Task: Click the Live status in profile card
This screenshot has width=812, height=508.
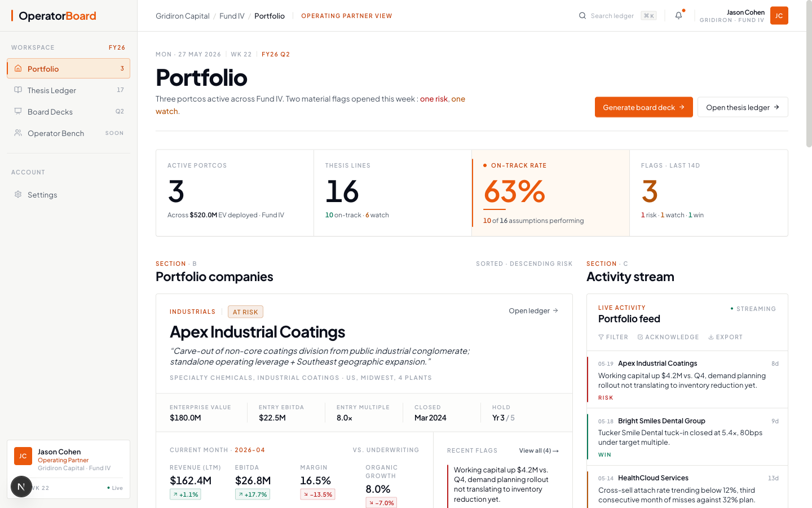Action: 115,488
